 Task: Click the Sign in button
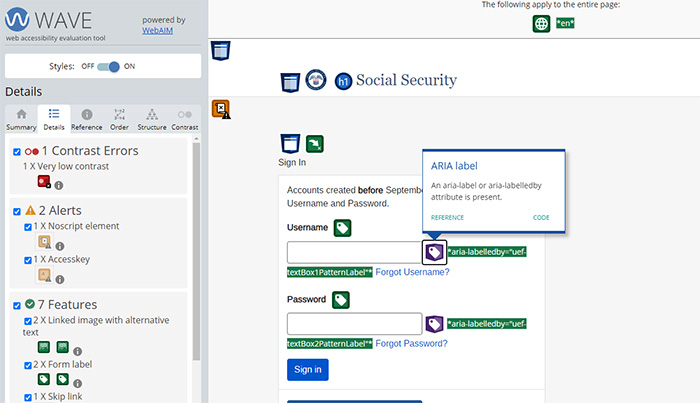[308, 370]
